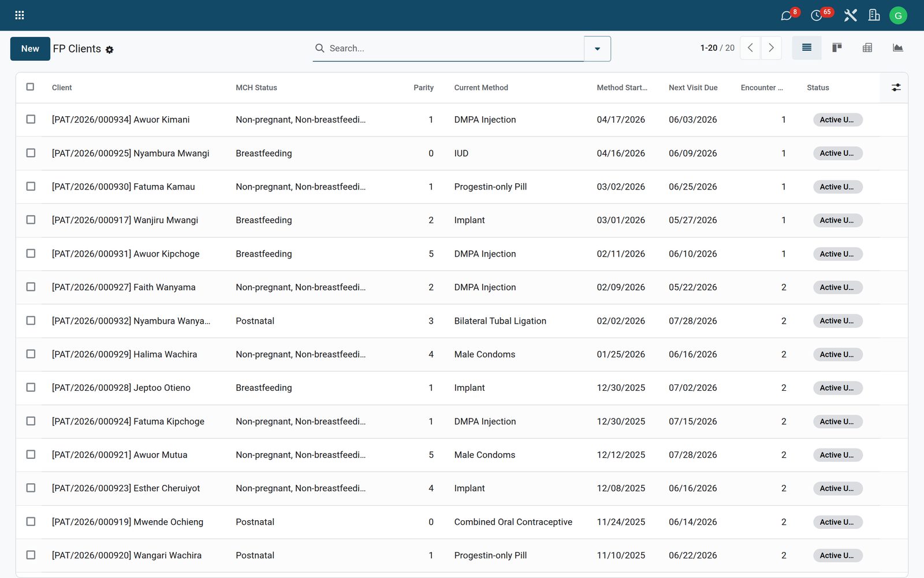Screen dimensions: 924x578
Task: Open the user avatar G menu
Action: (898, 16)
